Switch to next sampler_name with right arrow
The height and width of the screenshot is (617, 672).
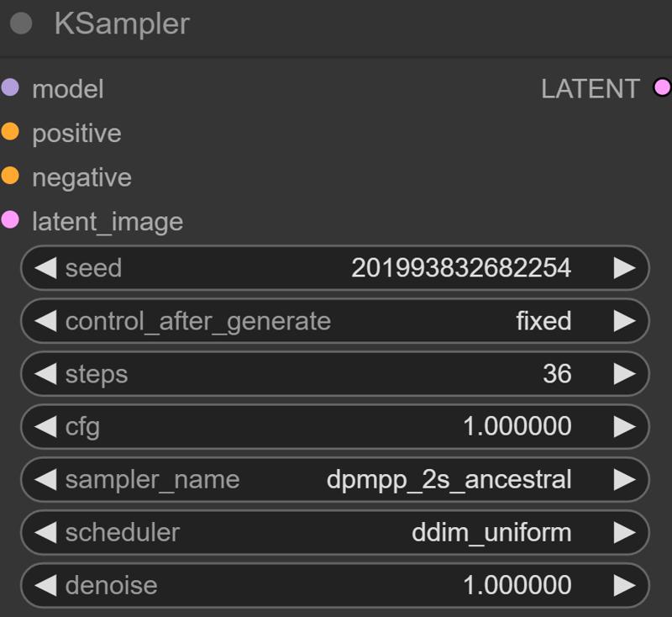[625, 479]
